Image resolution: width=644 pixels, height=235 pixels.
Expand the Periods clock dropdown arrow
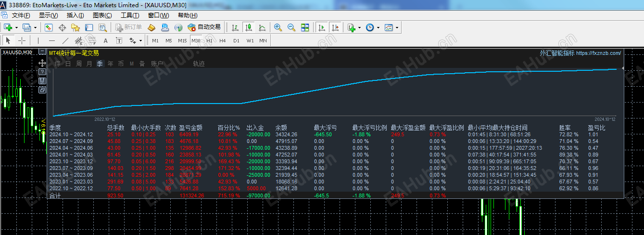[378, 27]
